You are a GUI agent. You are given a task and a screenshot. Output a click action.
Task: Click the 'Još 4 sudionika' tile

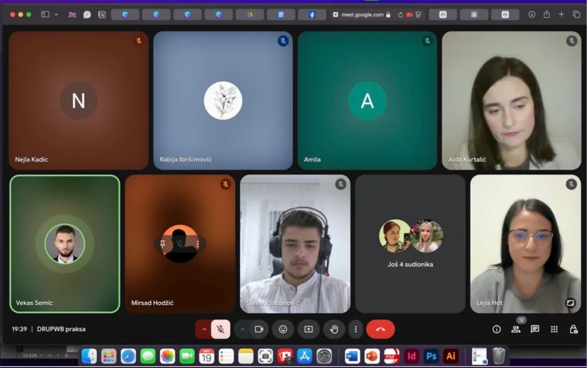pos(410,244)
